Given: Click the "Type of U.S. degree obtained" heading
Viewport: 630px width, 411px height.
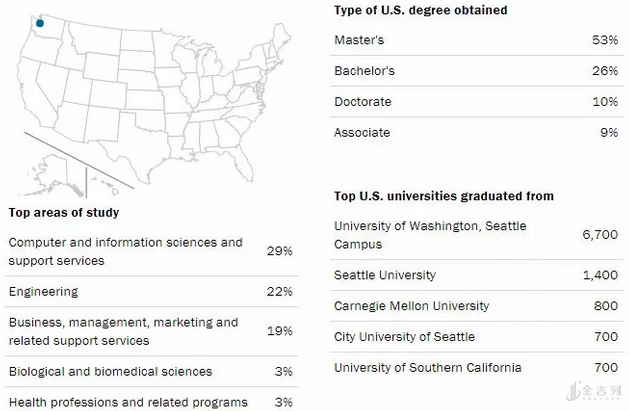Looking at the screenshot, I should tap(420, 10).
